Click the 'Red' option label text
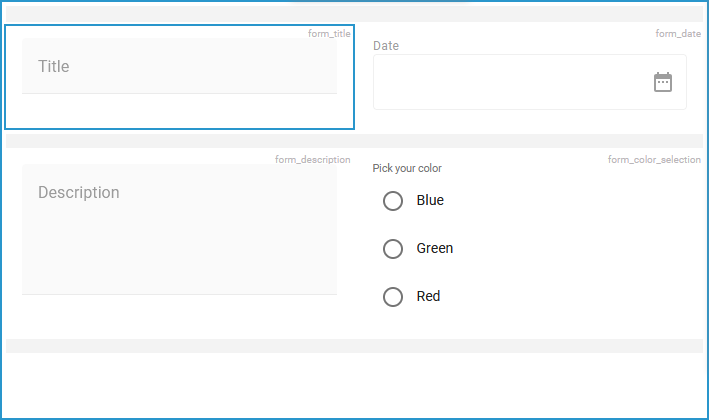 click(428, 297)
